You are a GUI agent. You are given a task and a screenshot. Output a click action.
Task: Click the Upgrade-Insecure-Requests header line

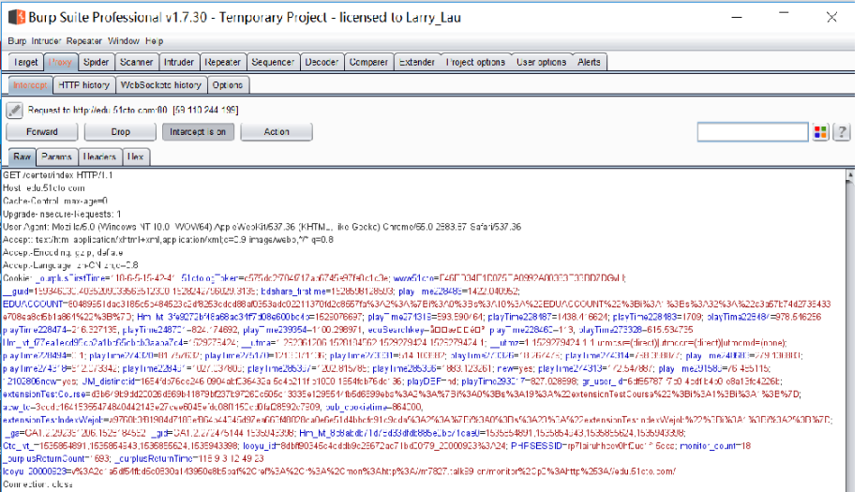(62, 214)
